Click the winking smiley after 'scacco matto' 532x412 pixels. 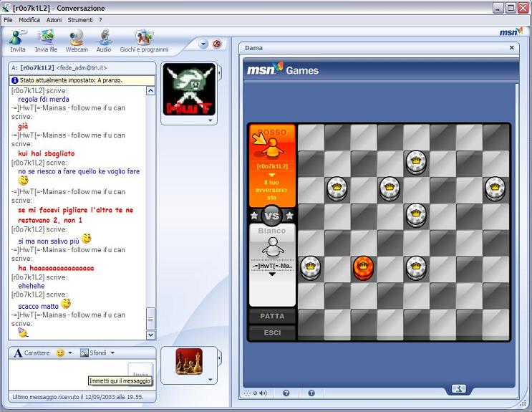coord(66,303)
